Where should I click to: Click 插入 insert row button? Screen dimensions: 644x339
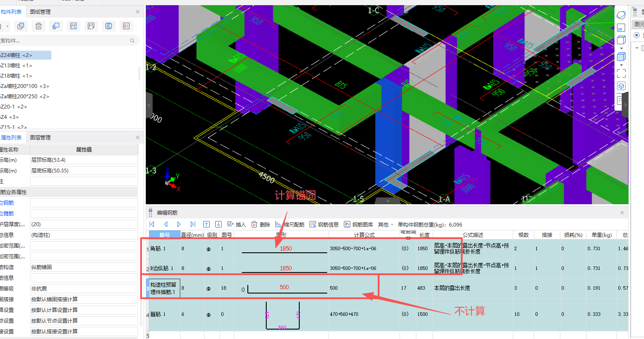236,224
